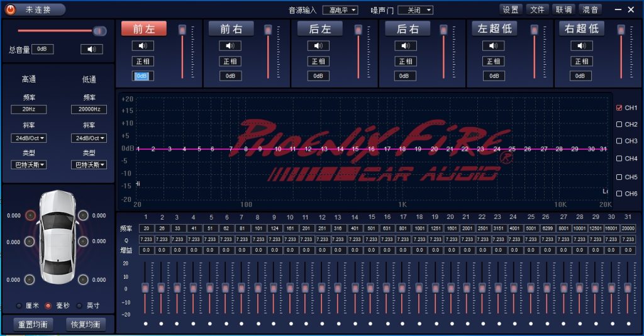Open low-pass slope 24dB/Oct dropdown
644x336 pixels.
tap(89, 138)
